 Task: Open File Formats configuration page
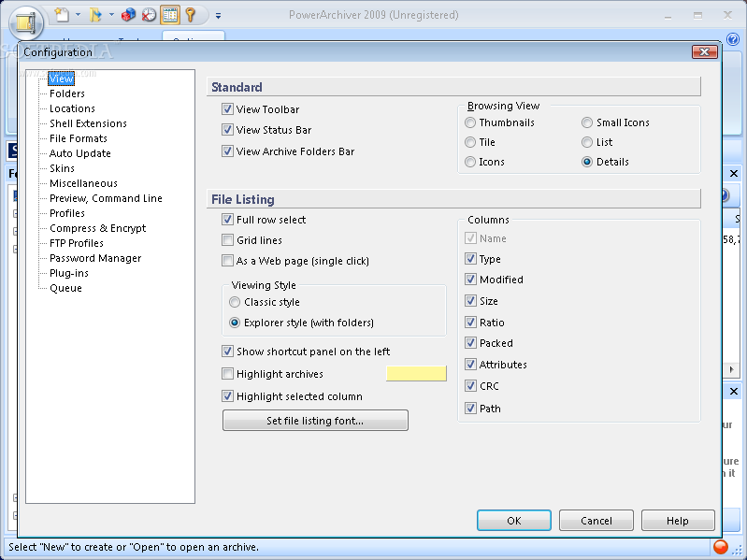pos(79,138)
